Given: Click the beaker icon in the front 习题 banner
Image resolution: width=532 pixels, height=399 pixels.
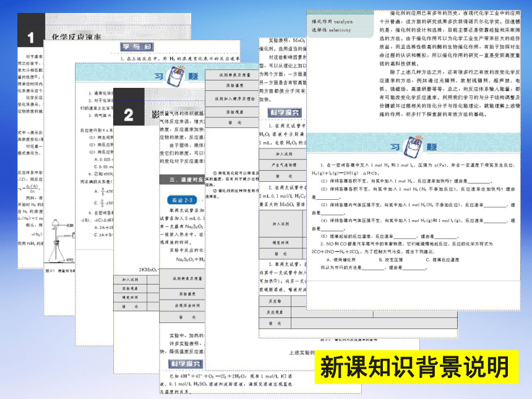Looking at the screenshot, I should pos(413,147).
